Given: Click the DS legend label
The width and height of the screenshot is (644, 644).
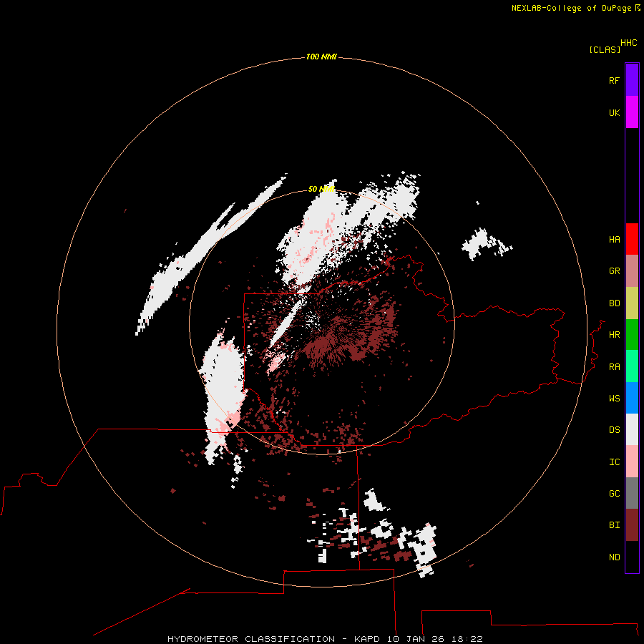Looking at the screenshot, I should (x=614, y=430).
